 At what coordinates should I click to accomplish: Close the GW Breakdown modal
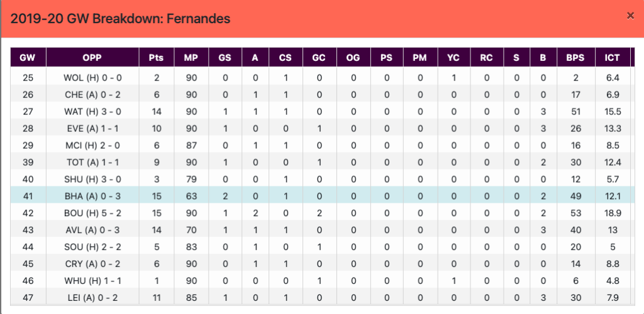[x=630, y=16]
